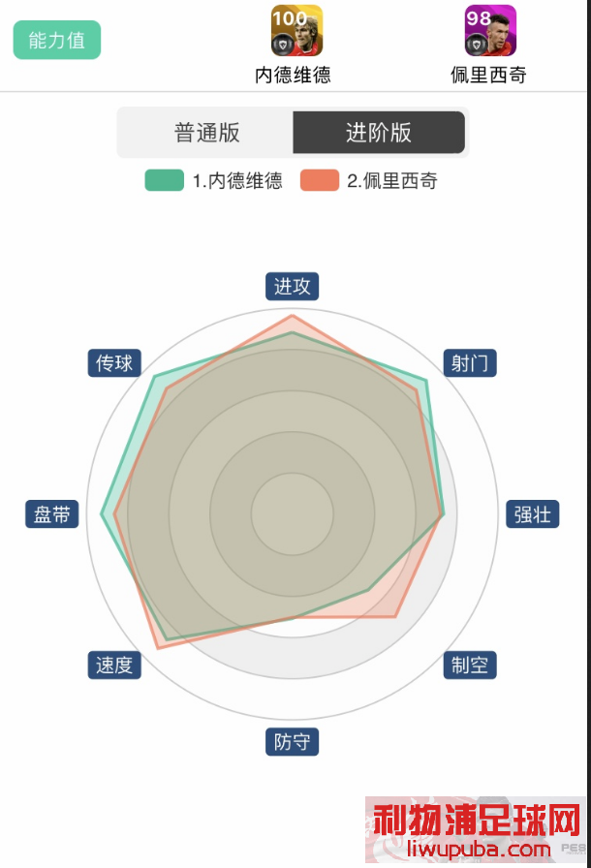Screen dimensions: 591x868
Task: Tap the 内德维德 player card icon
Action: (296, 30)
